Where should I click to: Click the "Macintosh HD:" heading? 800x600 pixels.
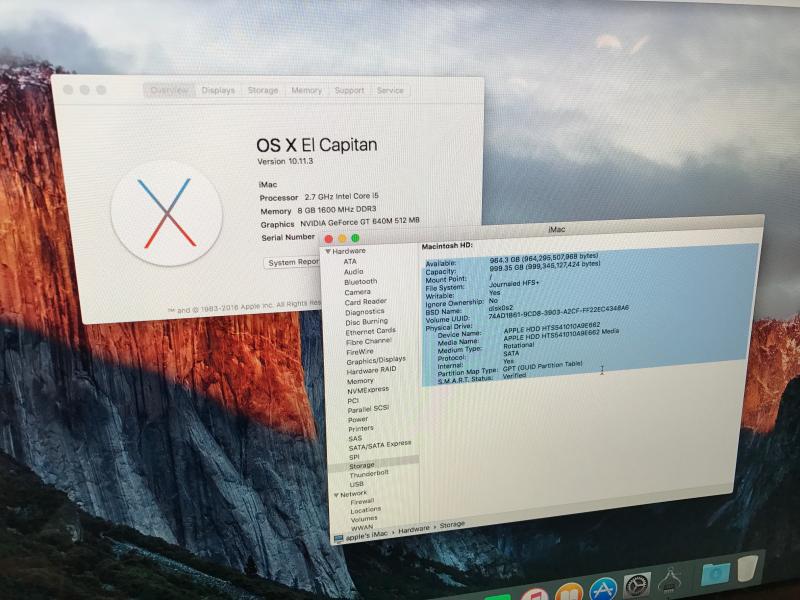tap(447, 246)
